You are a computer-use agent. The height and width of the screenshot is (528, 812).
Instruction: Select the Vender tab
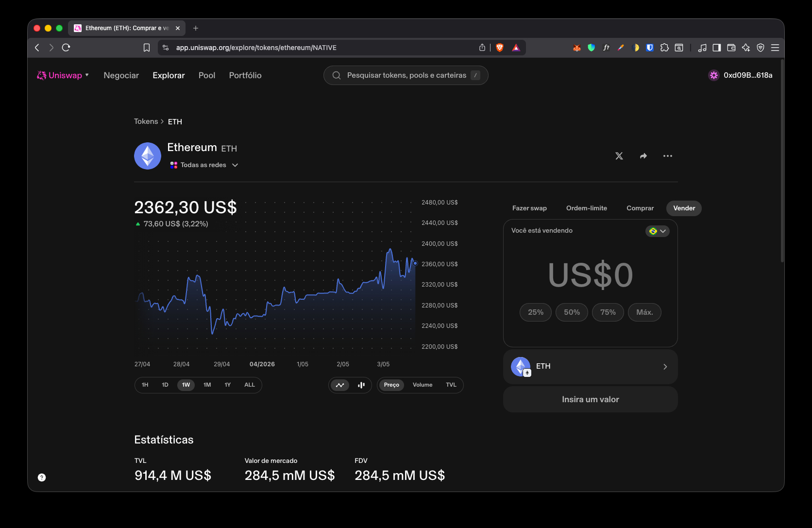(x=684, y=208)
